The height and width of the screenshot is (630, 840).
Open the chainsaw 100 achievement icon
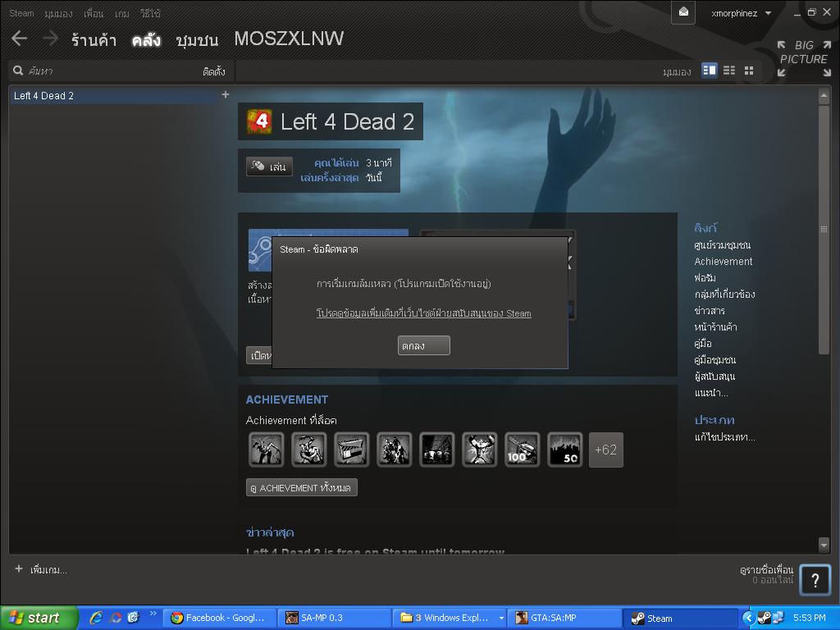pyautogui.click(x=523, y=450)
